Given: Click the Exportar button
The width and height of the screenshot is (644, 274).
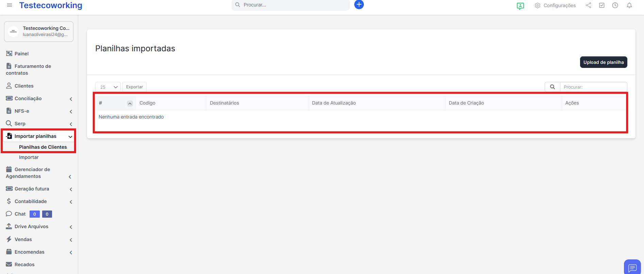Looking at the screenshot, I should (x=134, y=87).
